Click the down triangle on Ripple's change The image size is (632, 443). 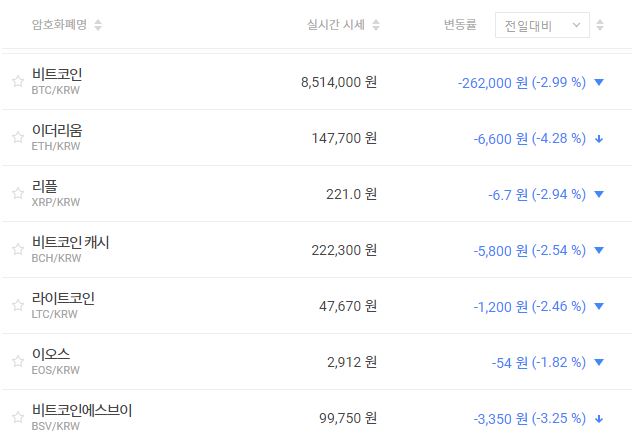599,194
